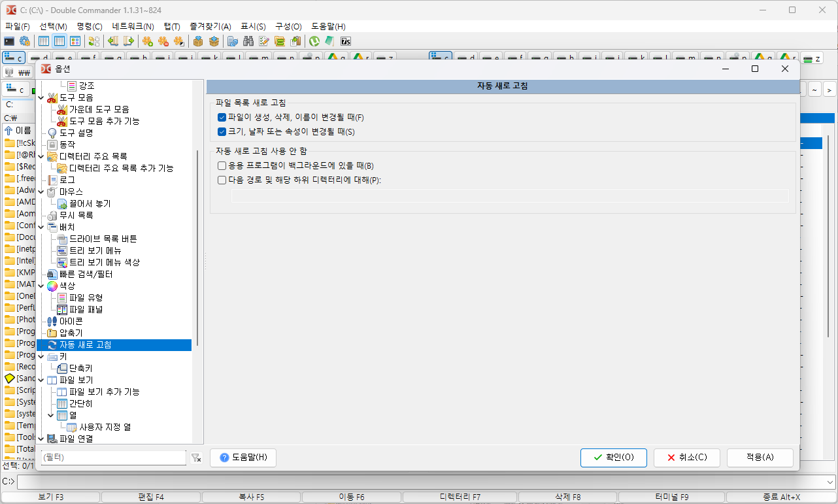
Task: Collapse the 키 tree node
Action: [x=41, y=356]
